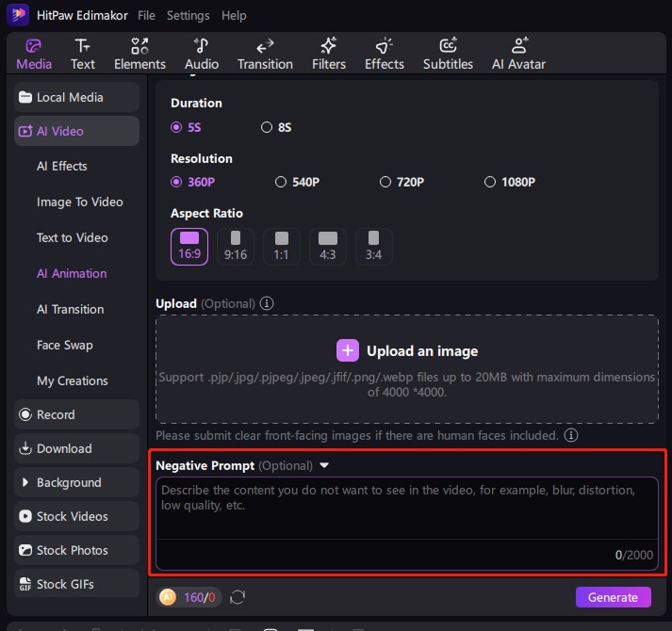Open Stock Videos library
Screen dimensions: 672x631
tap(76, 516)
